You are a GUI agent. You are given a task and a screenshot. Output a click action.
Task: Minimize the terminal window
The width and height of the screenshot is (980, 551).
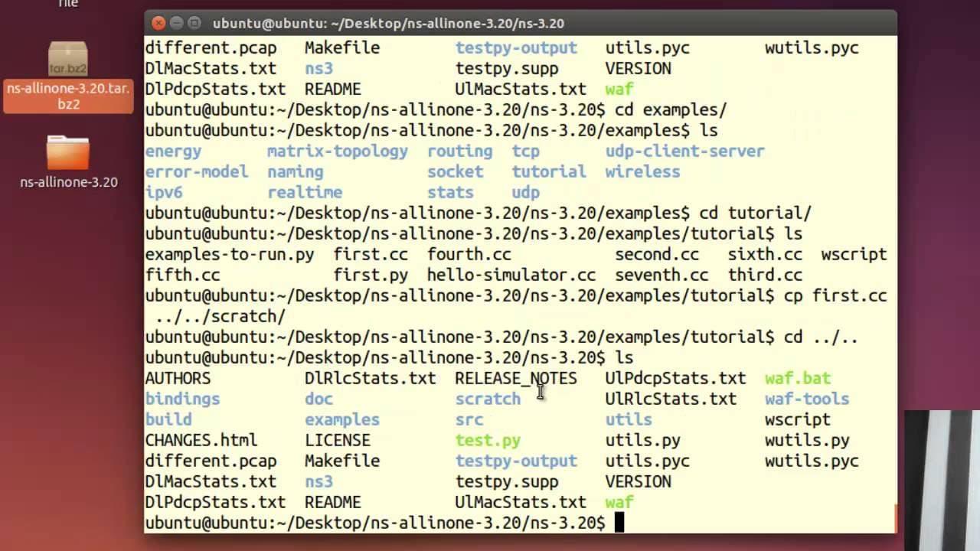point(176,23)
